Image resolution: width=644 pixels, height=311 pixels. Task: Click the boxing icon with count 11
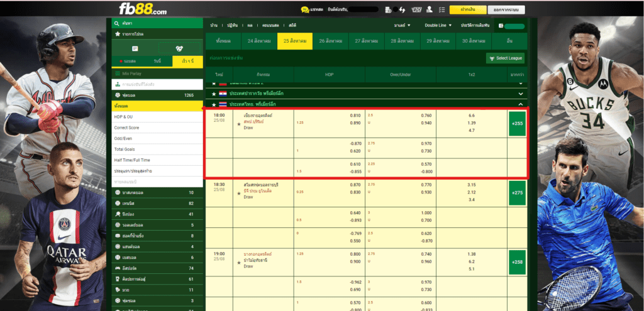click(x=118, y=290)
